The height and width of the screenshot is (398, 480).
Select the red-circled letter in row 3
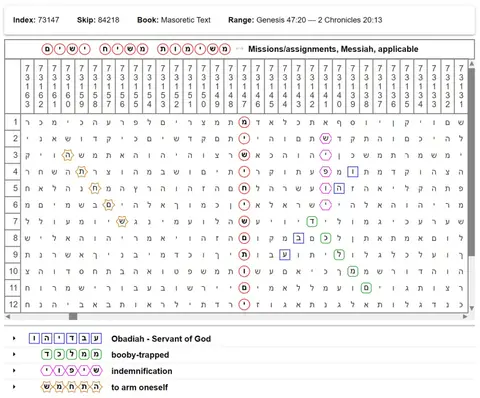pyautogui.click(x=244, y=155)
